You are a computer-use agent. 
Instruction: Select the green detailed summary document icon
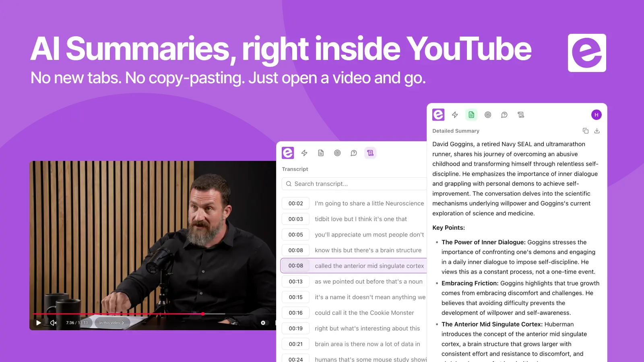point(471,115)
